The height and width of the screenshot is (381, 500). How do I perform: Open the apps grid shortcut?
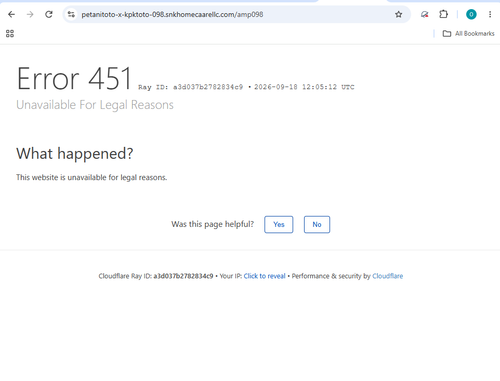[10, 33]
